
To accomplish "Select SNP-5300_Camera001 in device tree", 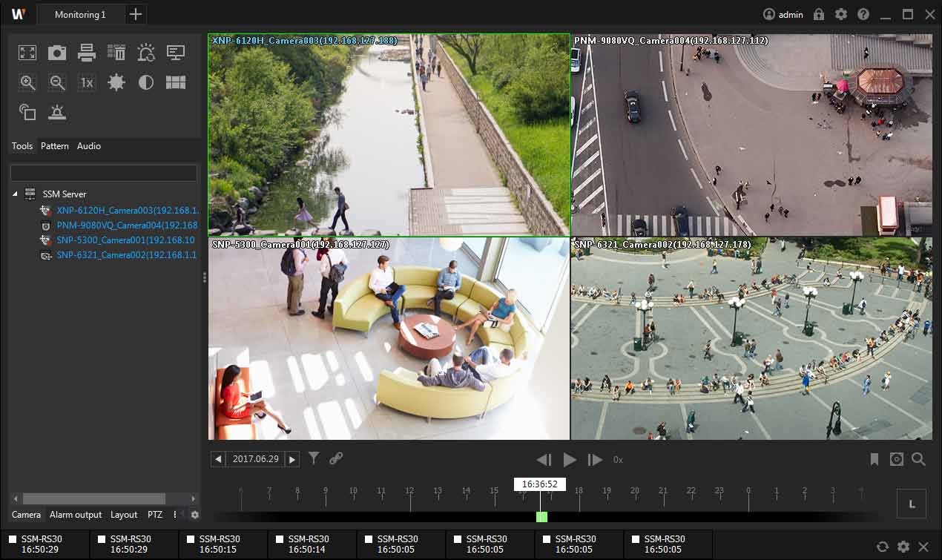I will 125,240.
